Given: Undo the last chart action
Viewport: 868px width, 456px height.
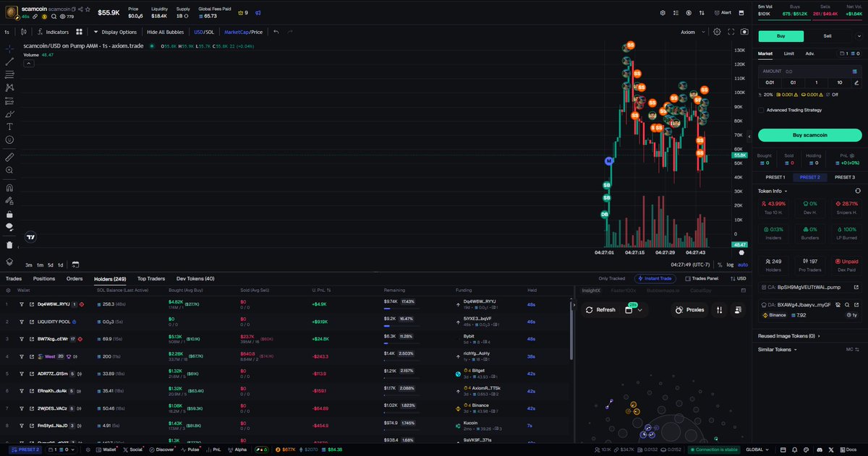Looking at the screenshot, I should point(276,32).
